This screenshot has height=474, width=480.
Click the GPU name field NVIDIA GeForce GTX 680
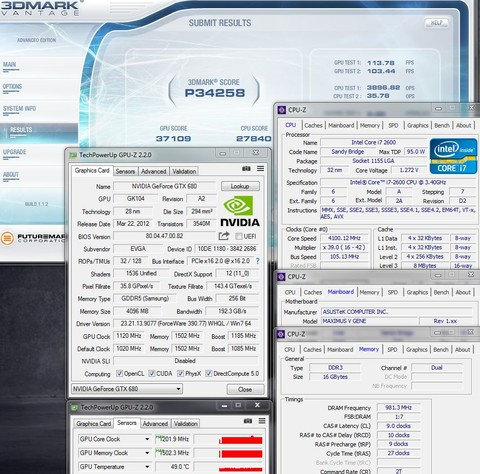tap(164, 186)
